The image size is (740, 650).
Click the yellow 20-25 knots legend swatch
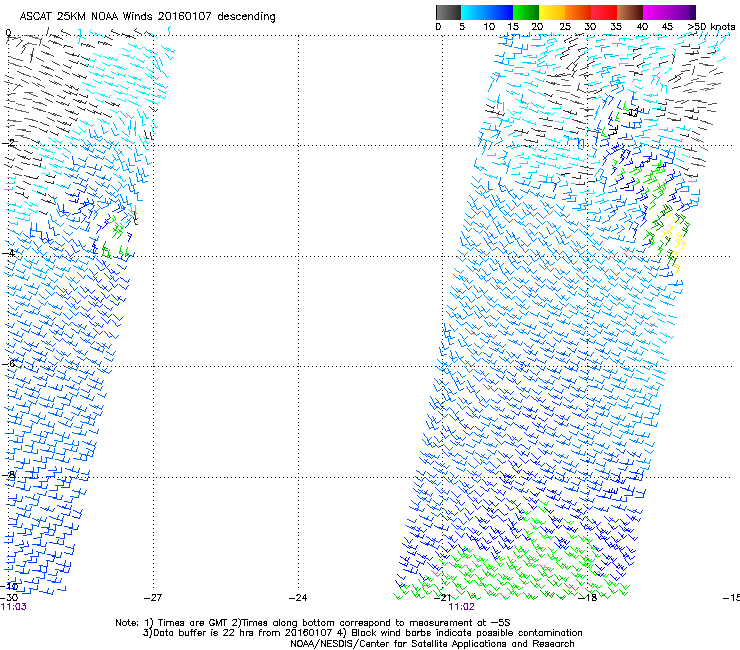pos(552,12)
